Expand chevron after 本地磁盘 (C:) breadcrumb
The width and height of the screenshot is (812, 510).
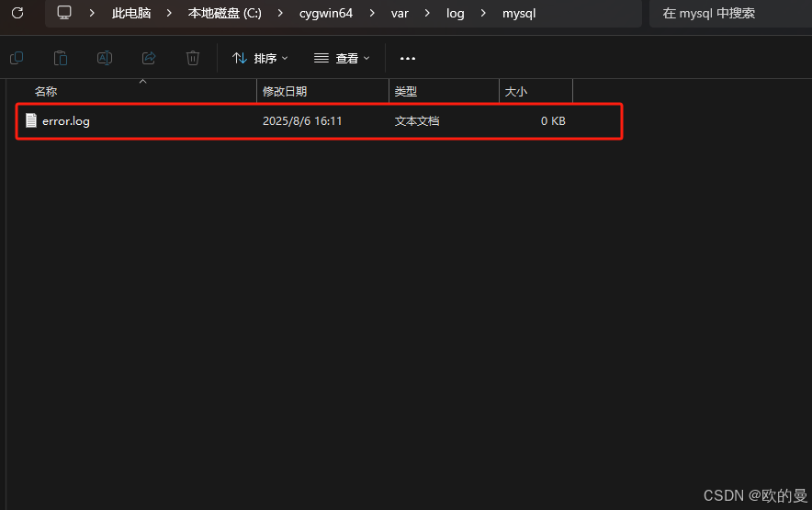point(280,13)
